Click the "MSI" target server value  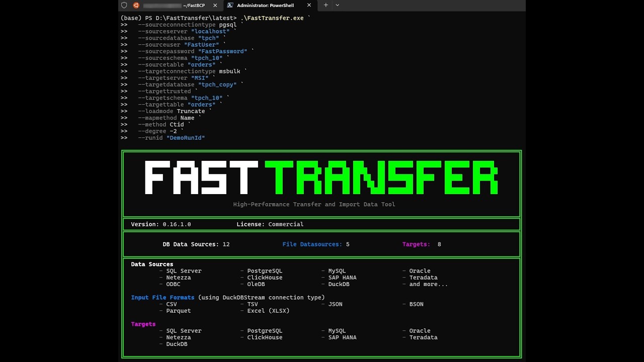click(199, 78)
